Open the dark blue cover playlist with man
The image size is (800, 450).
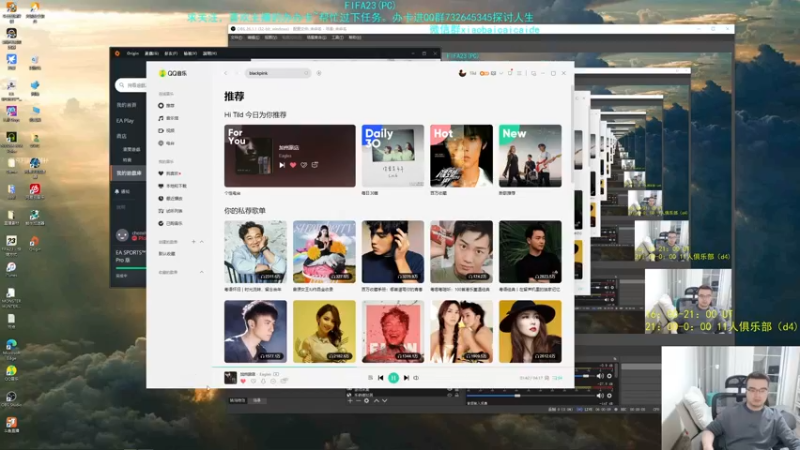click(x=255, y=332)
